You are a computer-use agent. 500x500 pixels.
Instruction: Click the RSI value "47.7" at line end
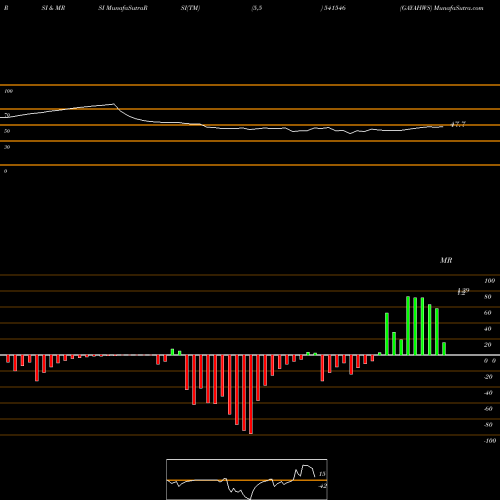458,124
